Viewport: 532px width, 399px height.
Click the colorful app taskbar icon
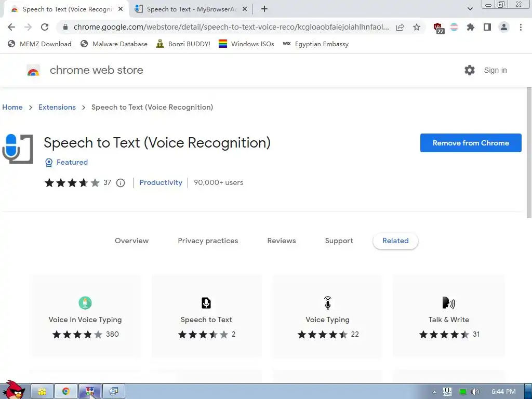90,392
